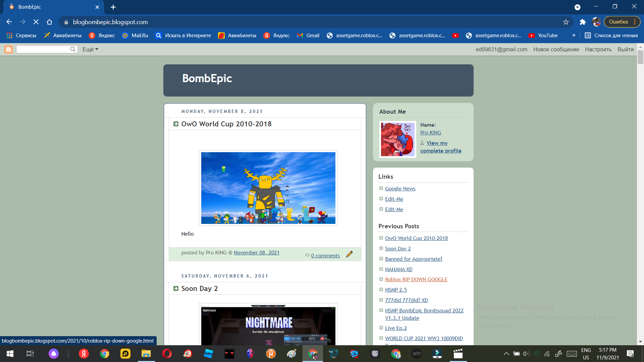The image size is (644, 362).
Task: Click the Nightmare video thumbnail
Action: 268,325
